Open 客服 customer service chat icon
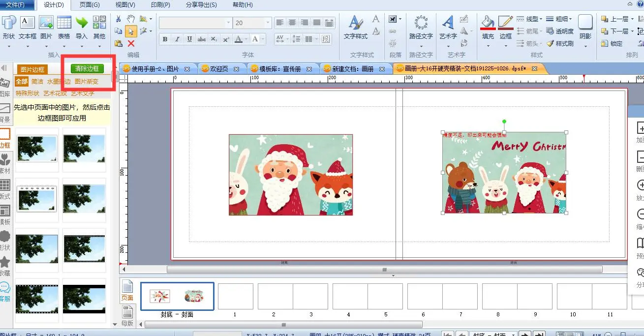 click(5, 291)
